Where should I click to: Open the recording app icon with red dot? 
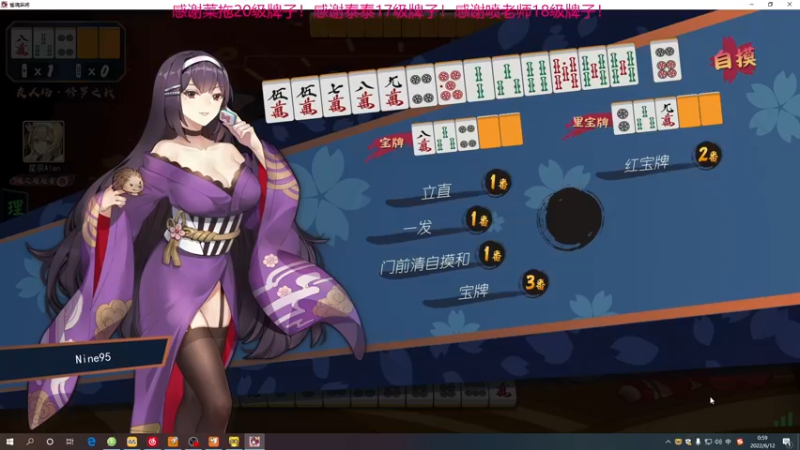(193, 442)
